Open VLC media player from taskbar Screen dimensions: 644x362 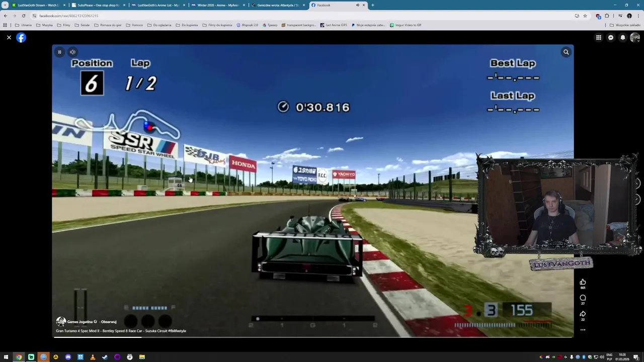93,357
